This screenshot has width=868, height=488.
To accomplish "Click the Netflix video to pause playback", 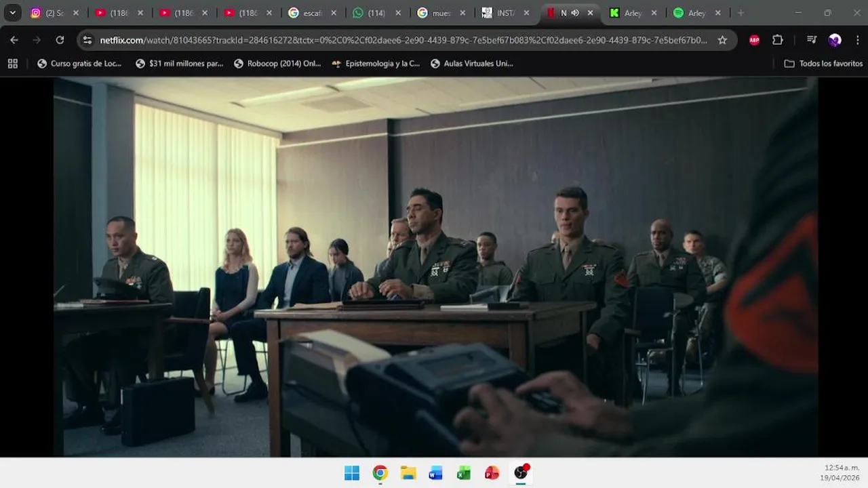I will click(435, 266).
